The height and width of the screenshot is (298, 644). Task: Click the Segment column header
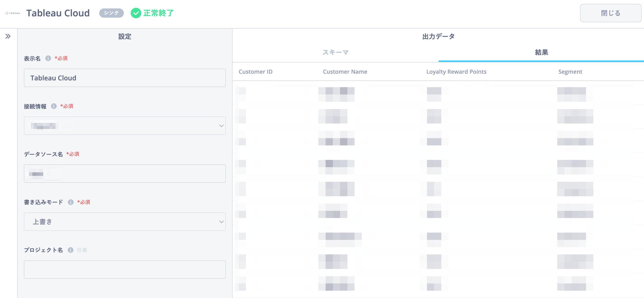click(570, 72)
